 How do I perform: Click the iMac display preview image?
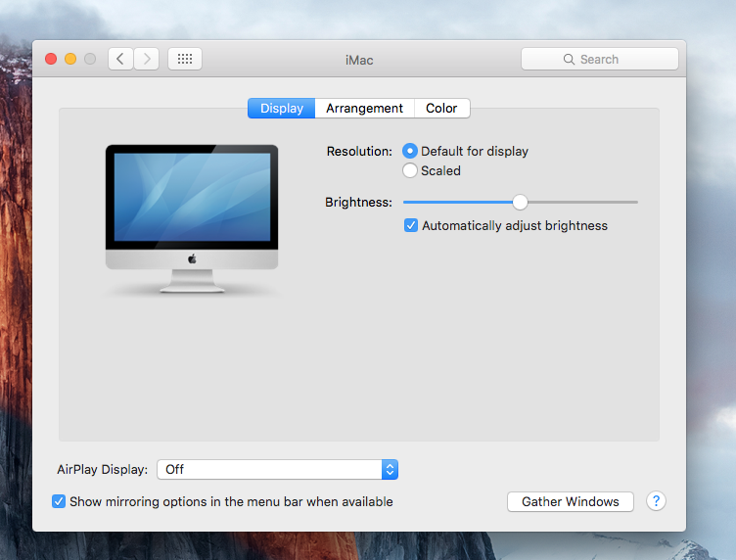click(x=192, y=218)
